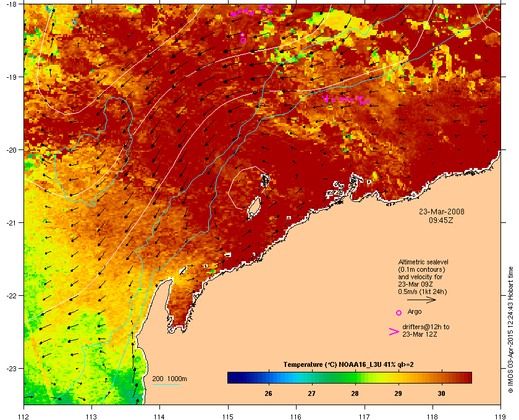Click latitude axis label -21
This screenshot has height=420, width=519.
click(x=11, y=222)
